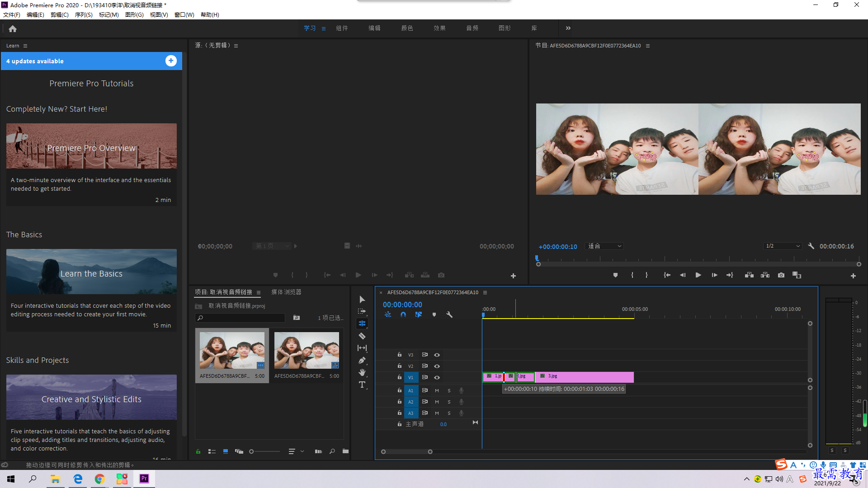Solo the A2 audio track
This screenshot has height=488, width=868.
tap(449, 402)
